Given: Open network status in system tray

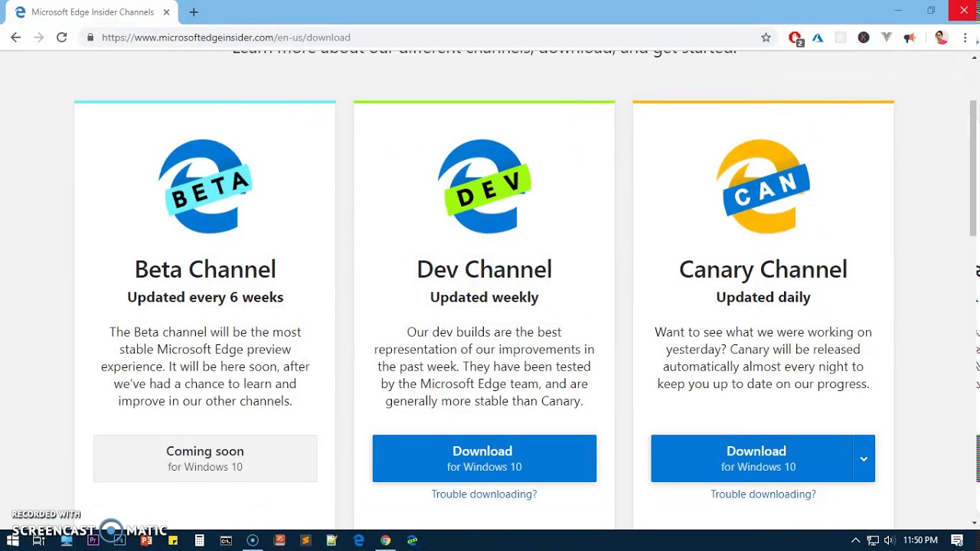Looking at the screenshot, I should 873,540.
